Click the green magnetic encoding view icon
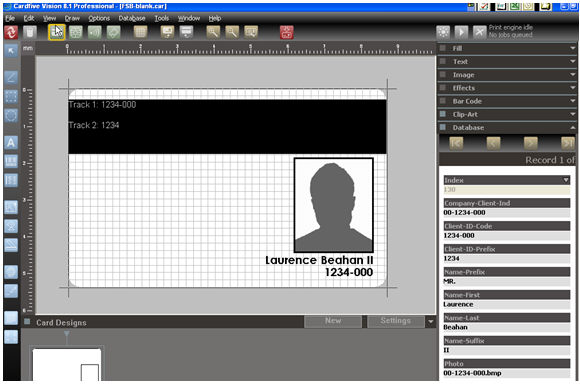 click(95, 33)
